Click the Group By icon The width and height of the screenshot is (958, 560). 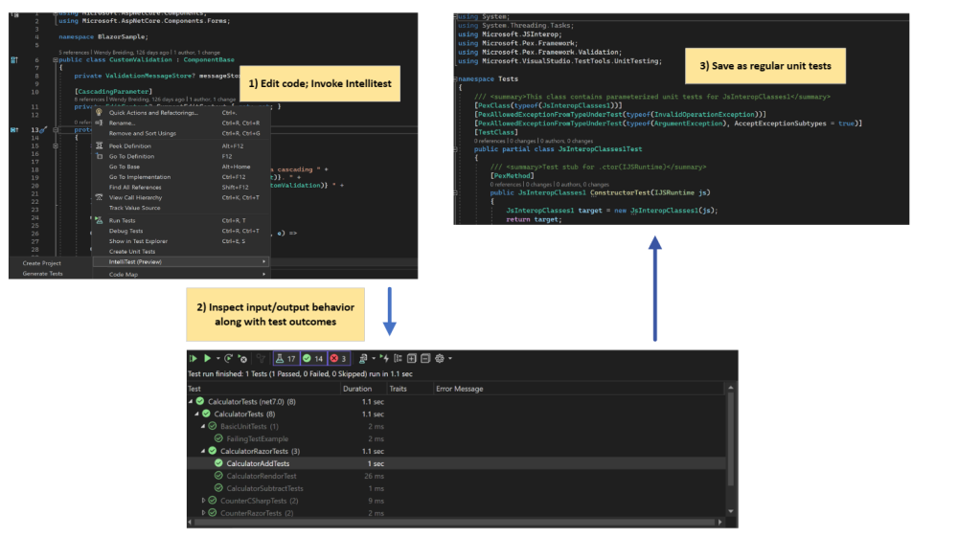pyautogui.click(x=399, y=358)
